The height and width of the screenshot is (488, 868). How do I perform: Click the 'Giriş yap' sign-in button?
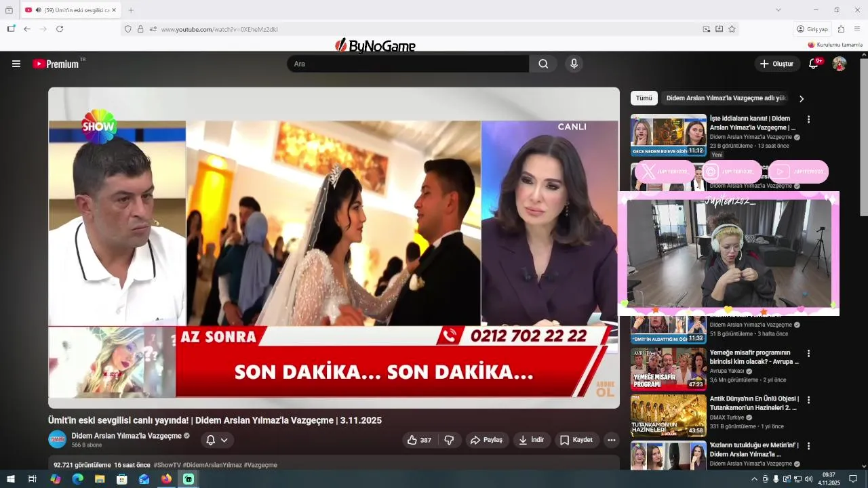pyautogui.click(x=812, y=29)
